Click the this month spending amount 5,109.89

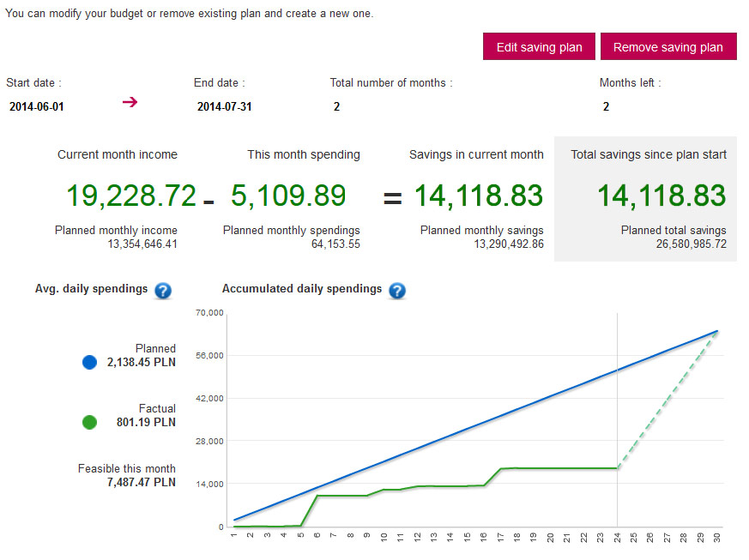(288, 196)
